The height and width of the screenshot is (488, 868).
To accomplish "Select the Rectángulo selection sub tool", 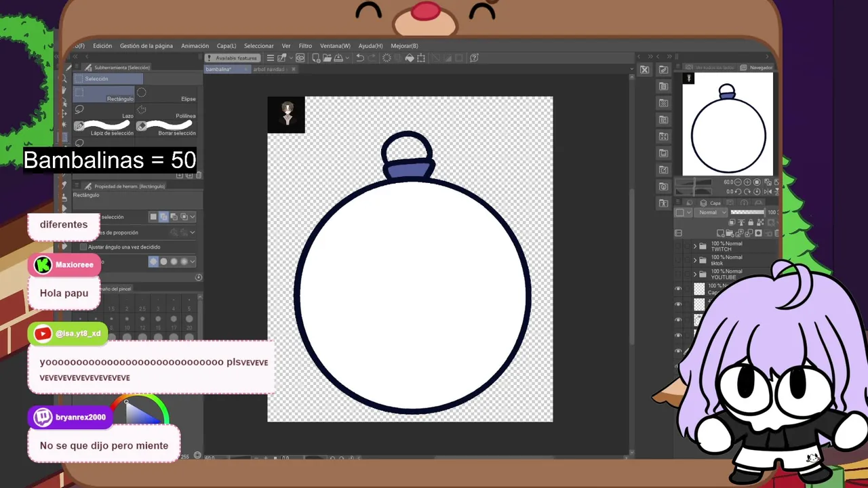I will (x=104, y=95).
